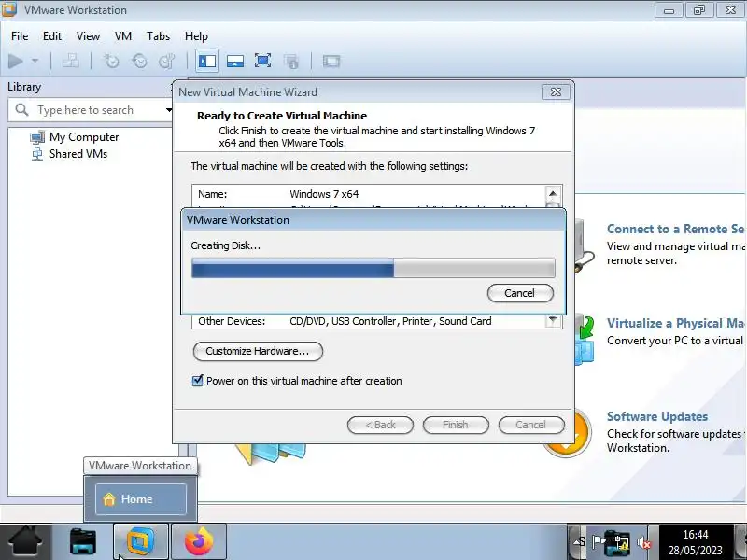Click the Virtualize a Physical Machine icon
The height and width of the screenshot is (560, 747).
[x=585, y=341]
